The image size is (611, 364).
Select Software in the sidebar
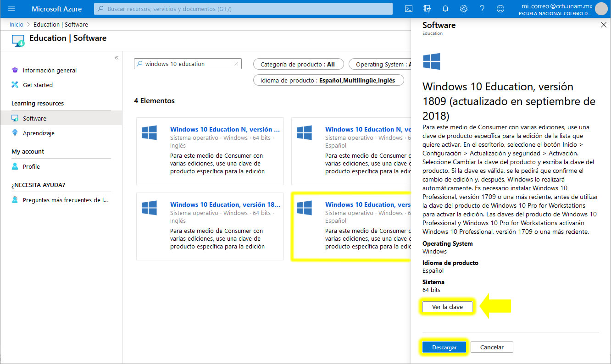coord(61,118)
